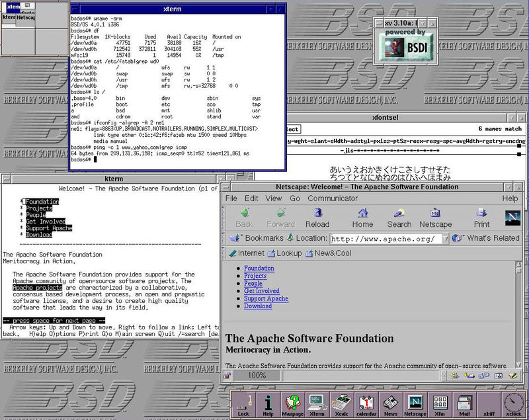Launch Netscape from the desktop panel
Image resolution: width=529 pixels, height=420 pixels.
[415, 405]
